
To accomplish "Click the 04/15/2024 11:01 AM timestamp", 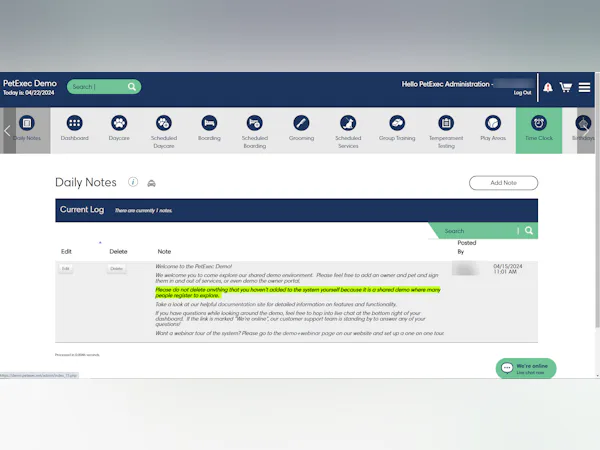I will 508,269.
